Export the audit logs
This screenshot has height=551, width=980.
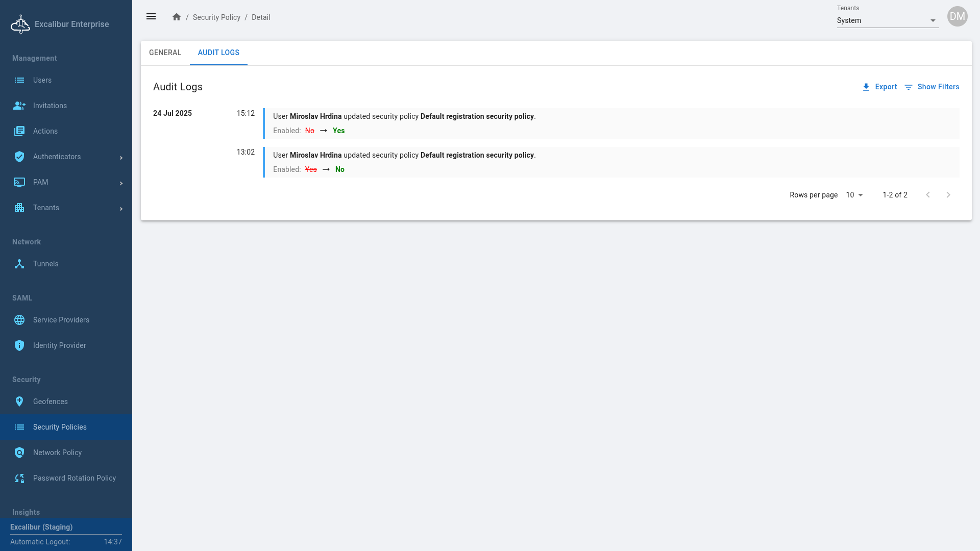pyautogui.click(x=879, y=87)
